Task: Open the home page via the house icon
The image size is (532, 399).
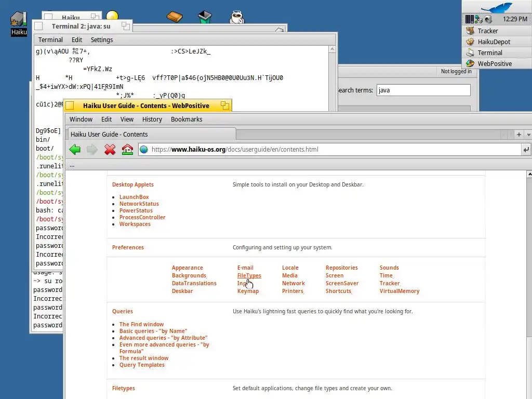Action: coord(128,149)
